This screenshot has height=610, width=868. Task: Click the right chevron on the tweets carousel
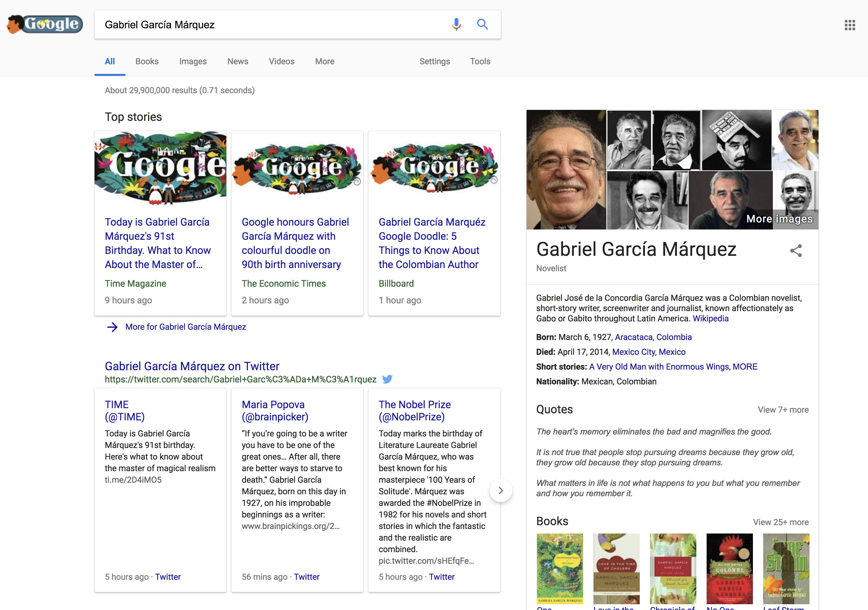501,490
